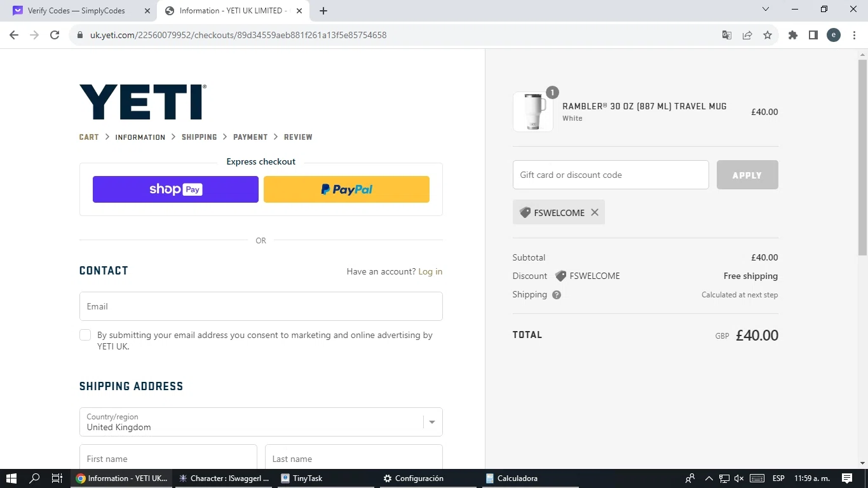Bookmark this page with star icon

click(x=768, y=35)
